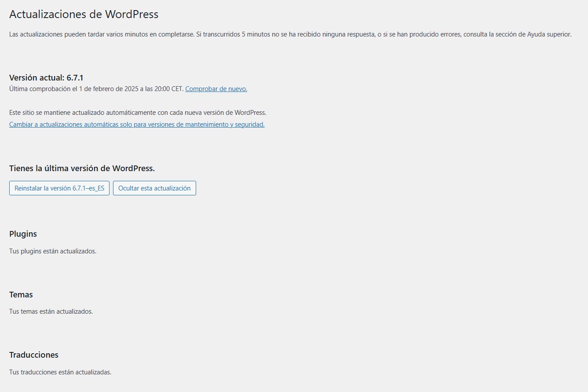
Task: Click the 'Temas' section heading
Action: [x=21, y=294]
